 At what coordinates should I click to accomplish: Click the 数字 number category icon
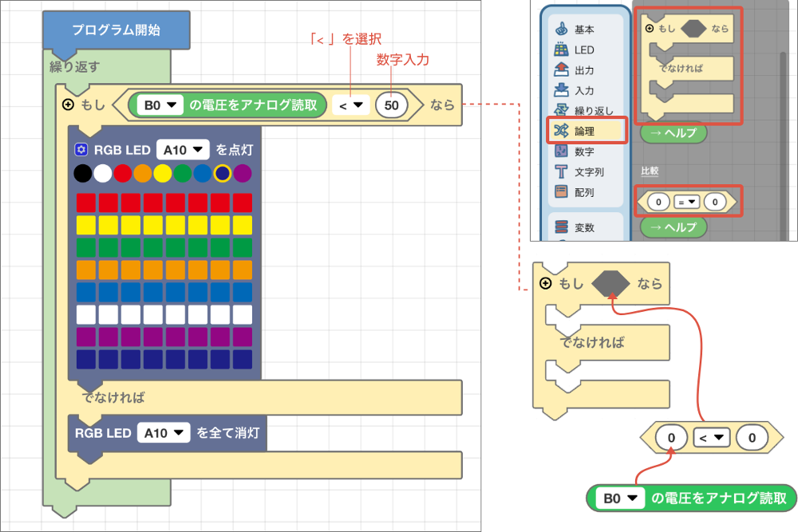coord(561,151)
